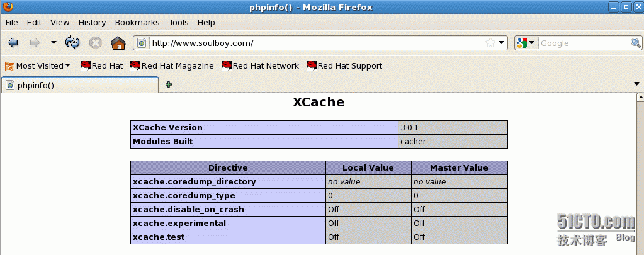Click the Stop loading button
Viewport: 644px width, 255px height.
[95, 43]
